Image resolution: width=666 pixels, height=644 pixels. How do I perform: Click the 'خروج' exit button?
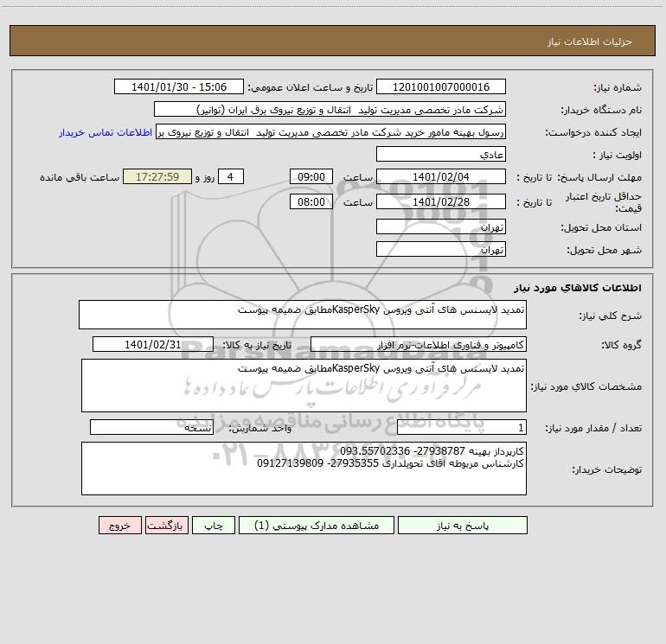pos(119,526)
